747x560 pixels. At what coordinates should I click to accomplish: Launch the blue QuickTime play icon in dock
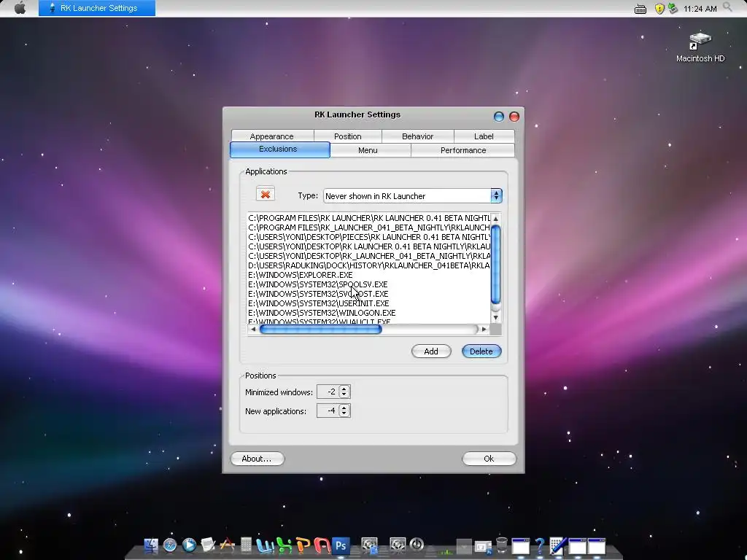click(189, 545)
